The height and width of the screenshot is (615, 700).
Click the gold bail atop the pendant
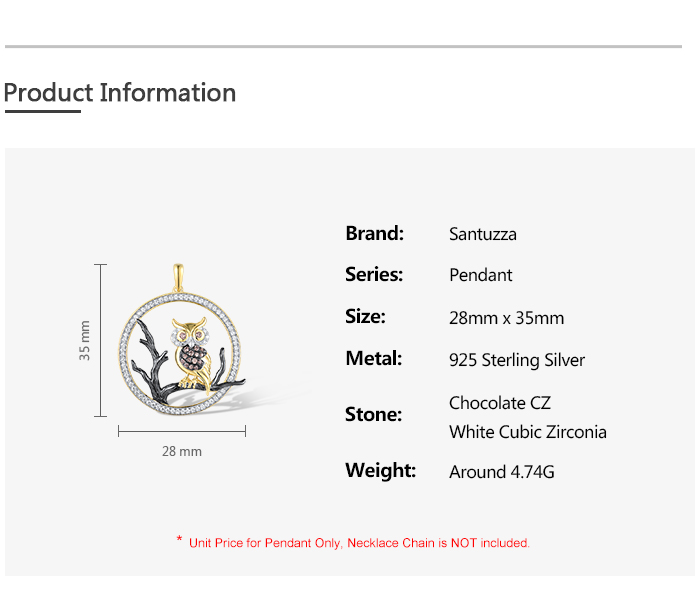coord(180,277)
